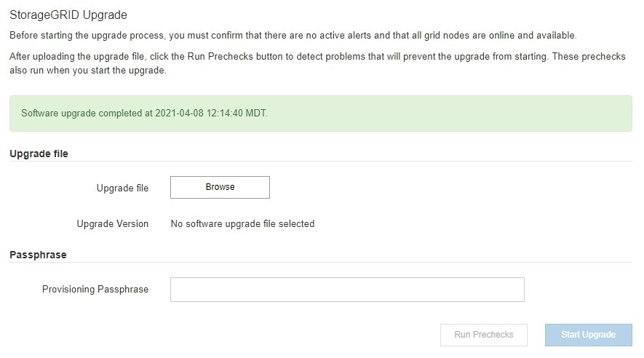The height and width of the screenshot is (358, 644).
Task: Click the 'After uploading the upgrade file' sentence
Action: click(x=218, y=57)
